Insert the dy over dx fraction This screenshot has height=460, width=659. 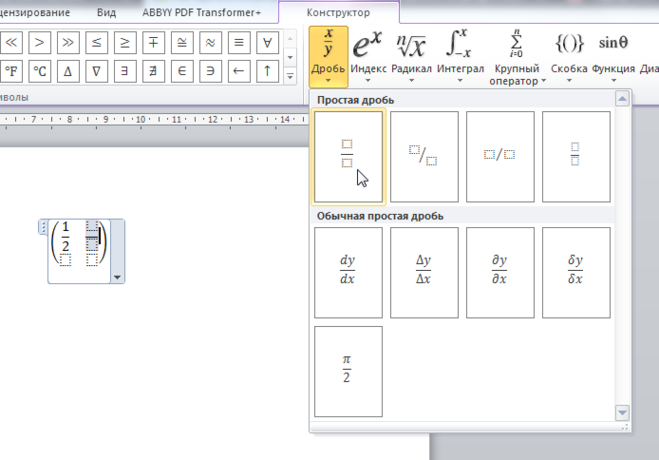348,273
